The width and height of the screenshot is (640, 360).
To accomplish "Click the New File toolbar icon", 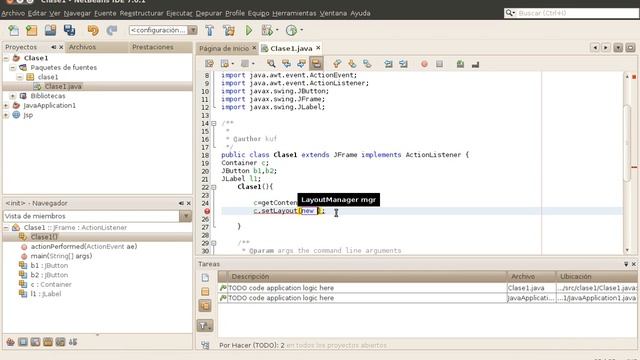I will pyautogui.click(x=13, y=30).
